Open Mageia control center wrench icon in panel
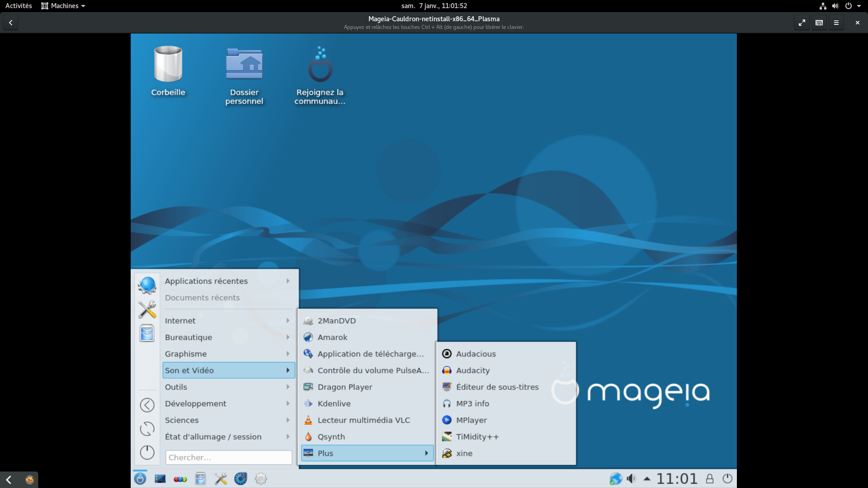 click(x=221, y=479)
